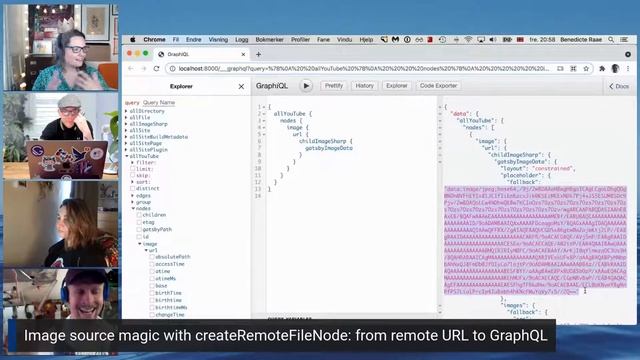Expand the allFile node

point(127,118)
